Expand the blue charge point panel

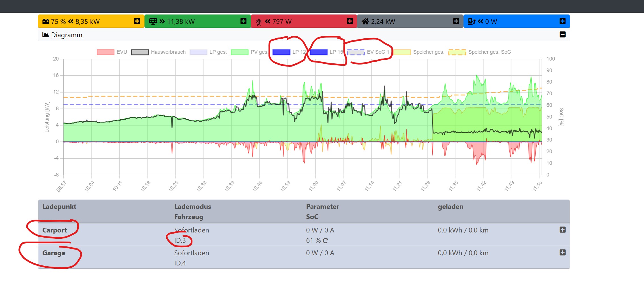[x=562, y=21]
